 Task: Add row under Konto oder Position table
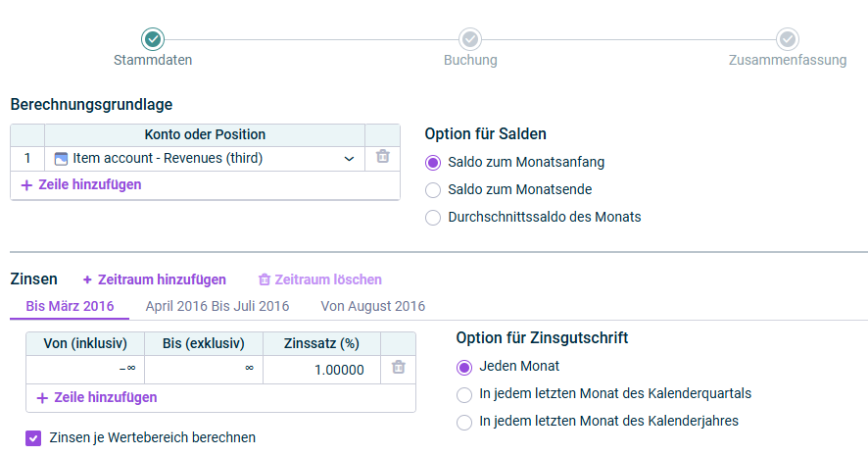coord(80,184)
